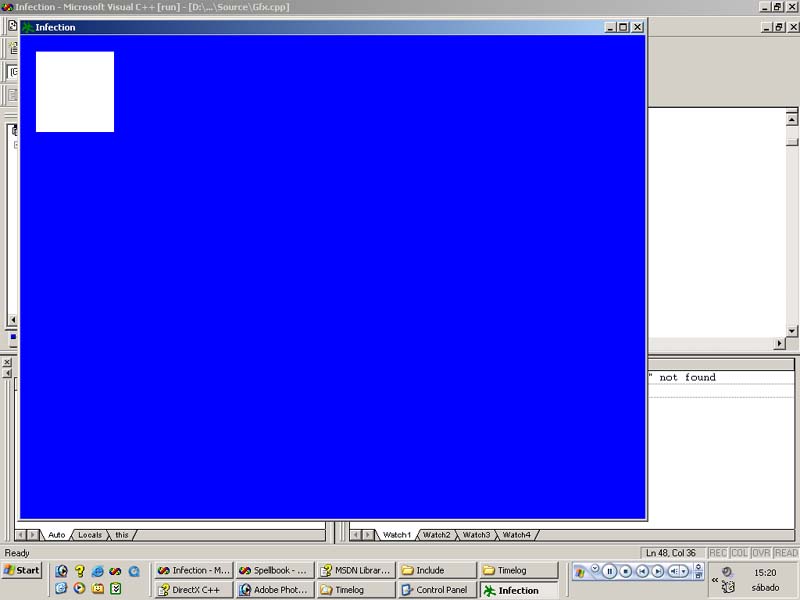Click the OVR indicator in the status bar
The width and height of the screenshot is (800, 600).
(761, 553)
